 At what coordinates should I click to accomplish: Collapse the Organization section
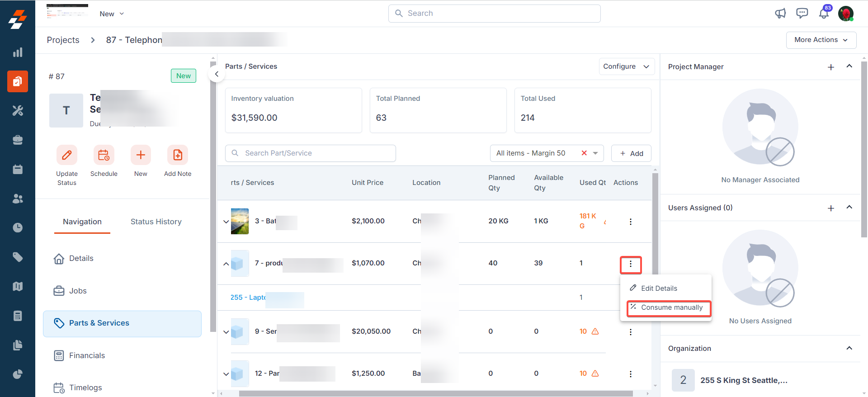click(849, 348)
